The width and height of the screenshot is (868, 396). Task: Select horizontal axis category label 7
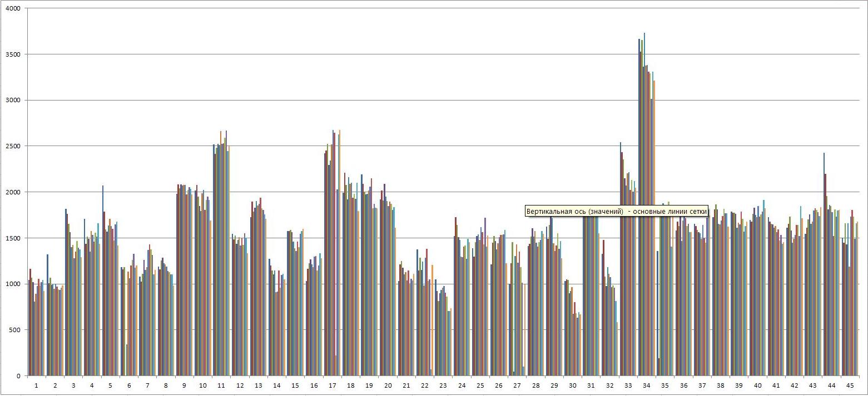147,385
